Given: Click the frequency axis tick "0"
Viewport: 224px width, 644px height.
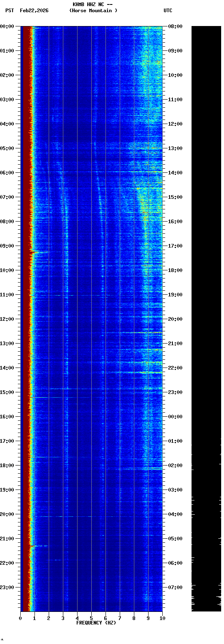Looking at the screenshot, I should 20,618.
